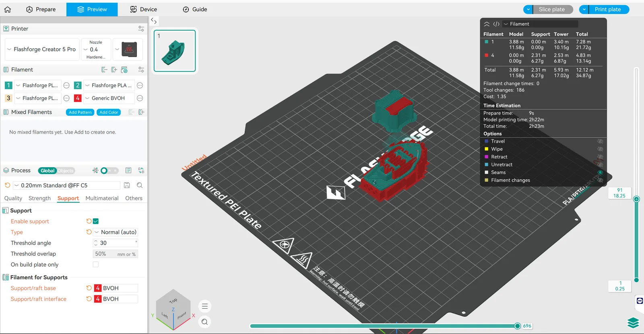644x334 pixels.
Task: Switch to the Prepare tab
Action: pos(41,9)
